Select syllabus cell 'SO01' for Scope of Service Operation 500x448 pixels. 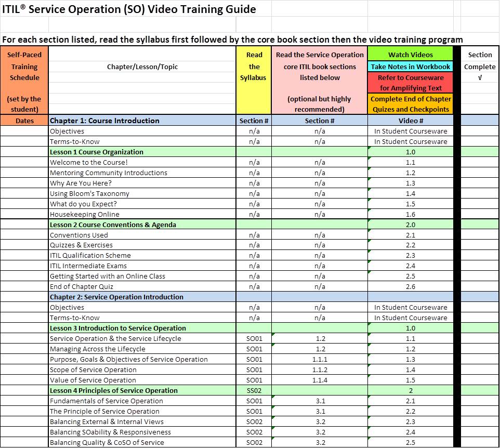point(254,370)
